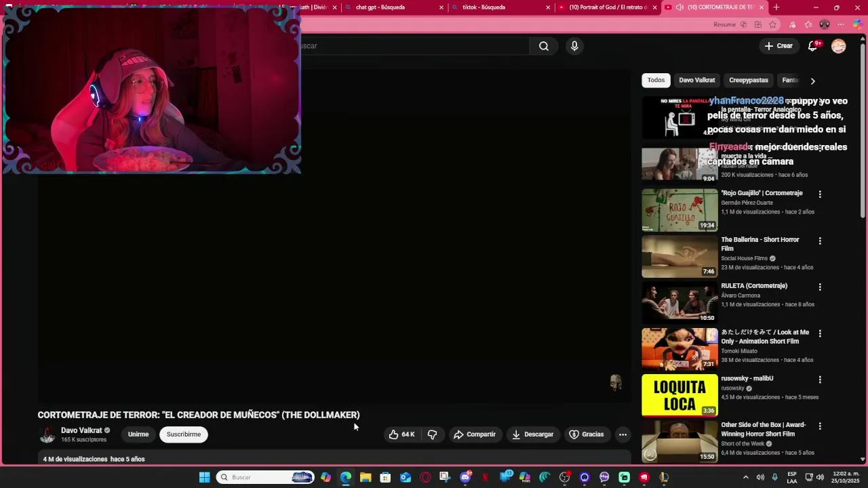Image resolution: width=868 pixels, height=488 pixels.
Task: Switch to tiktok - Búsqueda tab
Action: [x=501, y=7]
